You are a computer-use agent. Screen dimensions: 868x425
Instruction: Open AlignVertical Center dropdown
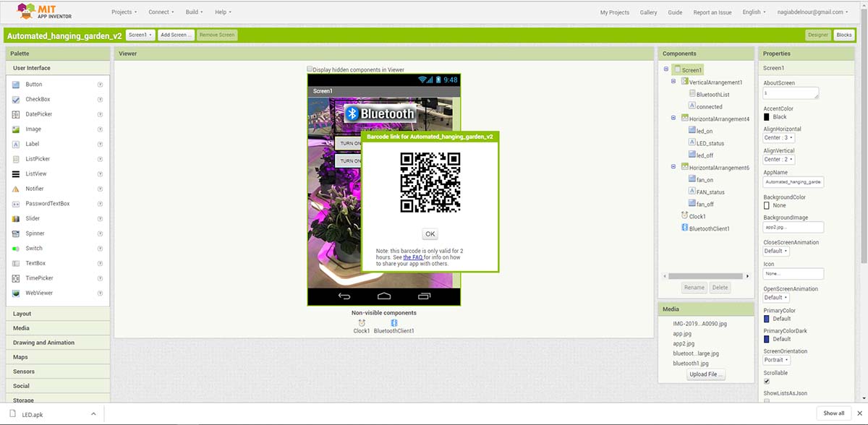pos(779,159)
